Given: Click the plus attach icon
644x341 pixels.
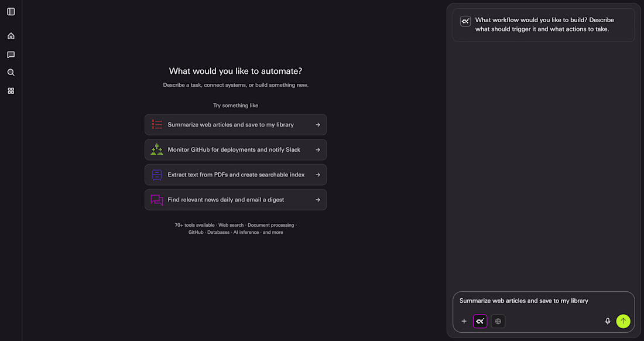Looking at the screenshot, I should [464, 321].
